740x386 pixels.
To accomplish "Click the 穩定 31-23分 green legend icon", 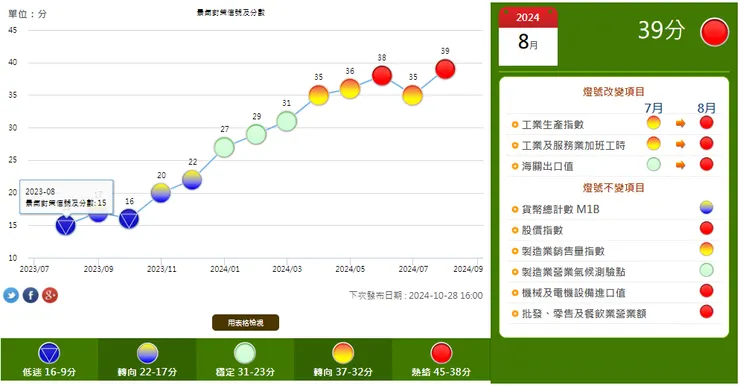I will [245, 353].
